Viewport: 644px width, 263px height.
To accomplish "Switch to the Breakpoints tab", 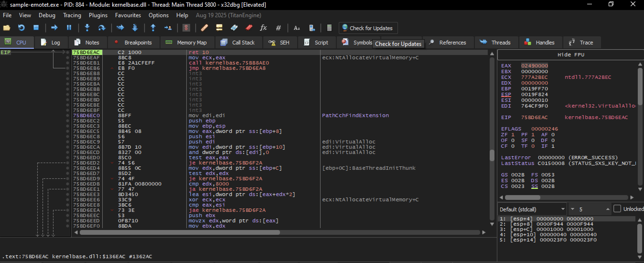I will click(x=134, y=43).
